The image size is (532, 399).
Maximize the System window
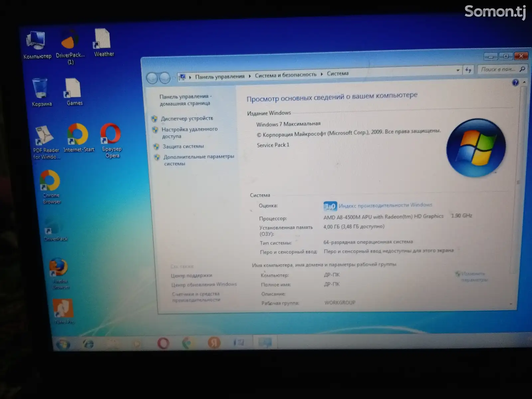tap(506, 56)
